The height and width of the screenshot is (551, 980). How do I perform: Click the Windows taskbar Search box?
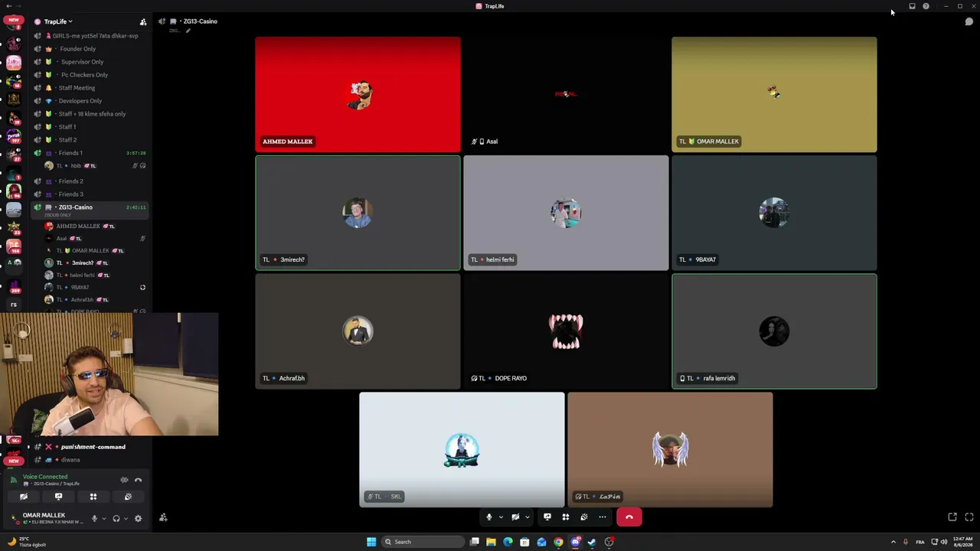pos(423,542)
